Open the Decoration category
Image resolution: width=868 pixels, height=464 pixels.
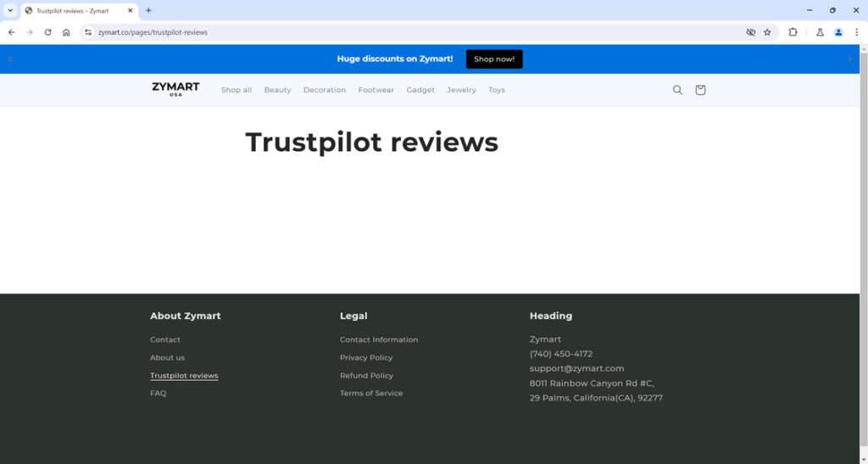pos(325,90)
